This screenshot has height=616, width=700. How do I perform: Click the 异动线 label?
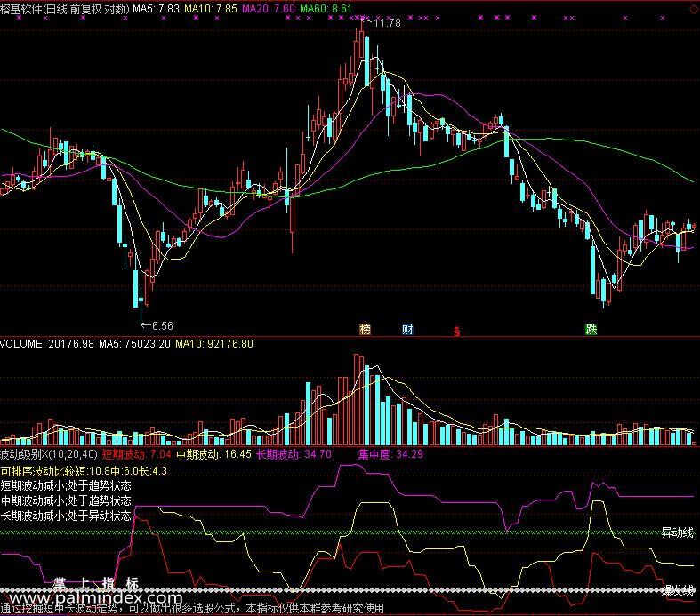678,532
